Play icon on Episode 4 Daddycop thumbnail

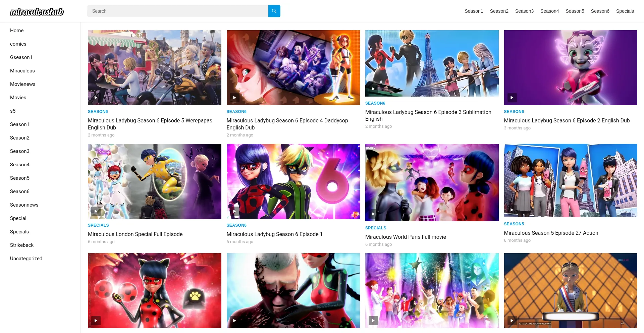pyautogui.click(x=234, y=98)
